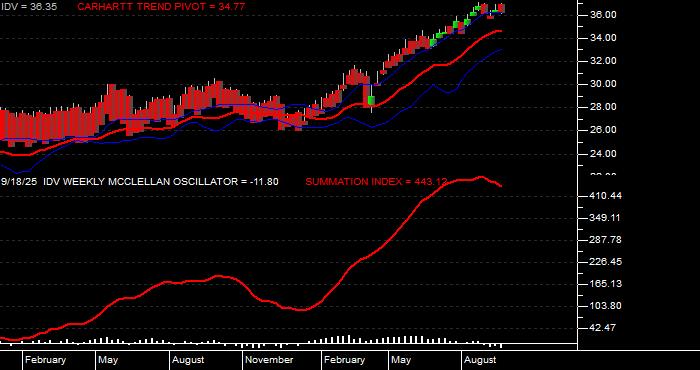The image size is (700, 370).
Task: Select the first May marker on time axis
Action: click(108, 360)
